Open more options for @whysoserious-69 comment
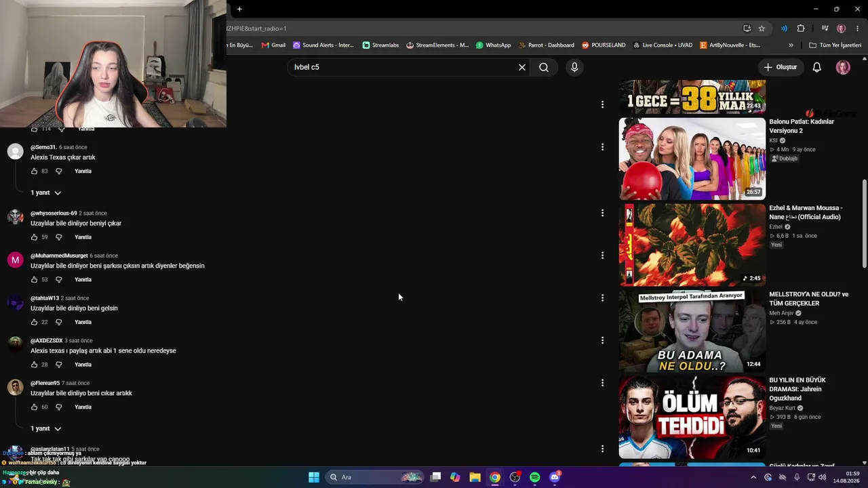 [x=602, y=213]
